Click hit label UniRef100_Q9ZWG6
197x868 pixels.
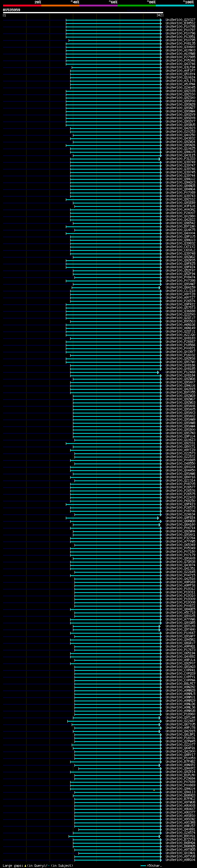click(180, 379)
